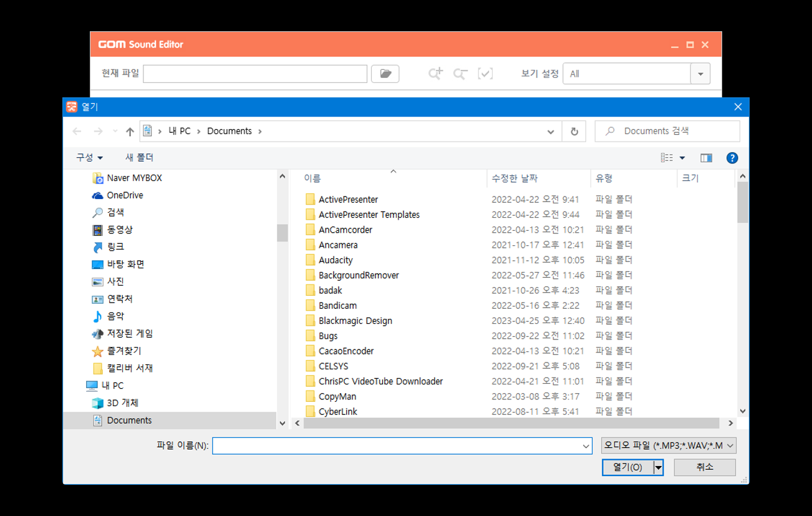Click zoom out icon in GOM Sound Editor
The height and width of the screenshot is (516, 812).
point(460,74)
